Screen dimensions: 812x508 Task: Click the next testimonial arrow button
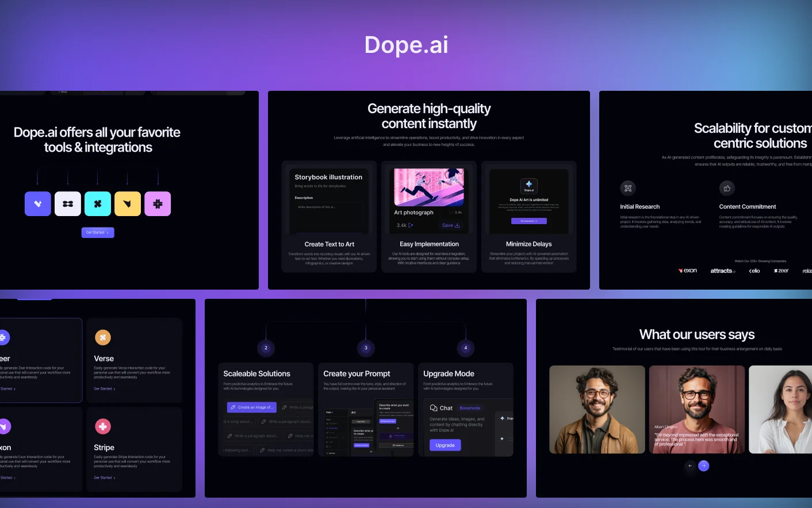point(704,466)
